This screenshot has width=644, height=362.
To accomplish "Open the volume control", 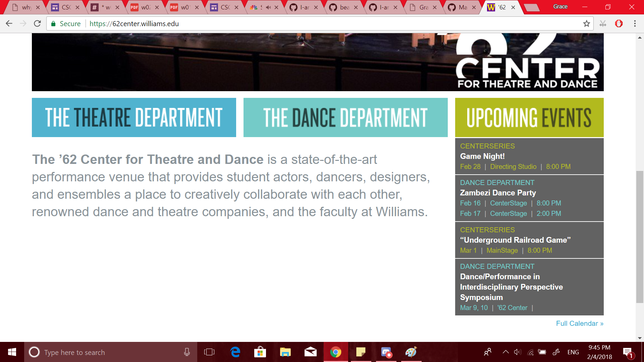I will (x=518, y=352).
